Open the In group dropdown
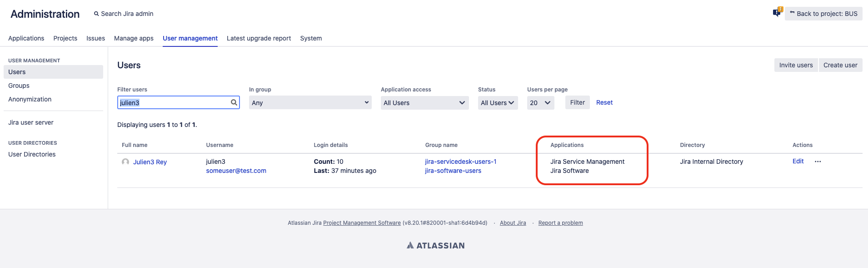This screenshot has width=868, height=268. [x=310, y=102]
